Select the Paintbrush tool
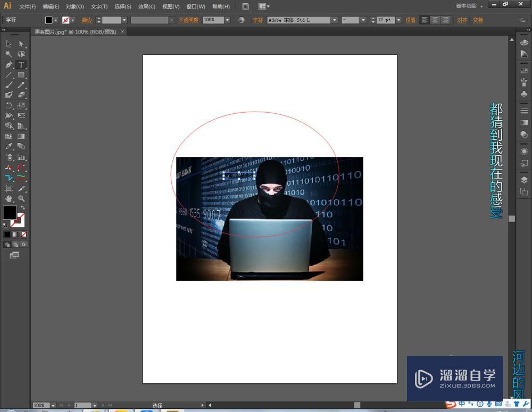Viewport: 532px width, 412px height. [9, 85]
